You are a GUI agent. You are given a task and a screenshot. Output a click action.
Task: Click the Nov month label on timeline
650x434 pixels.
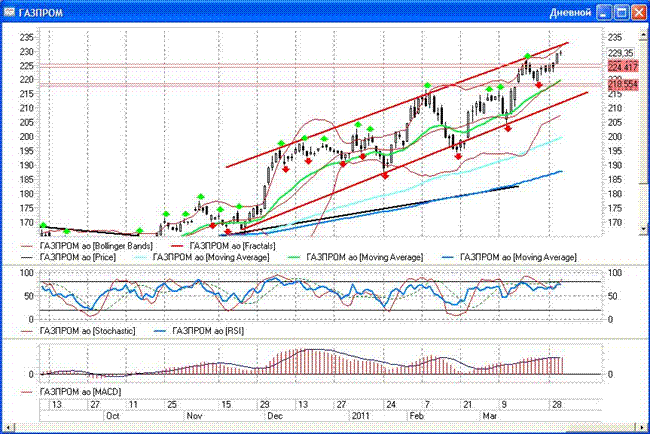click(194, 416)
